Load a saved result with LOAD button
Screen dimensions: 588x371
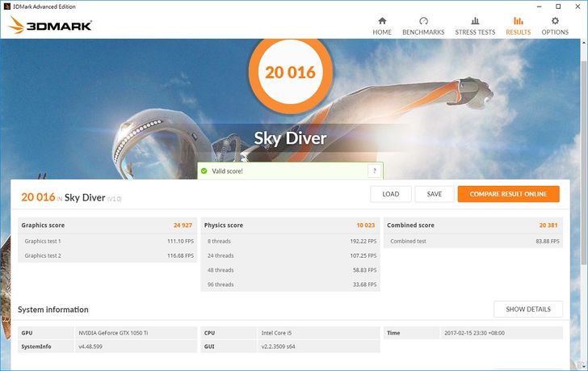[390, 194]
